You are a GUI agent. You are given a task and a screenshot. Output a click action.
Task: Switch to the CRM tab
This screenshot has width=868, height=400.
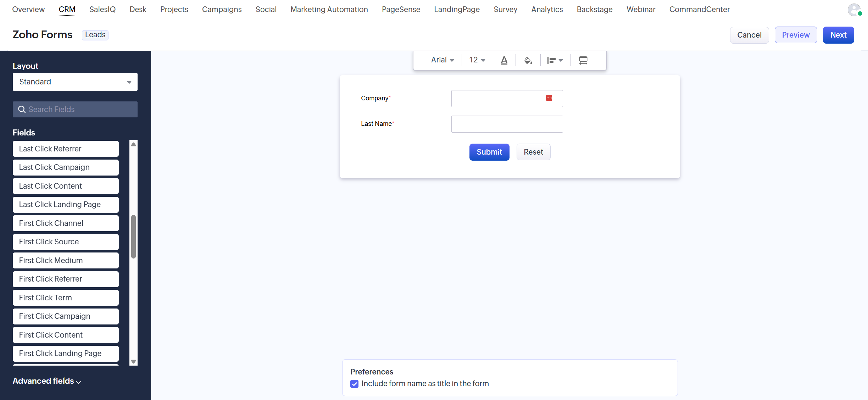(x=67, y=10)
